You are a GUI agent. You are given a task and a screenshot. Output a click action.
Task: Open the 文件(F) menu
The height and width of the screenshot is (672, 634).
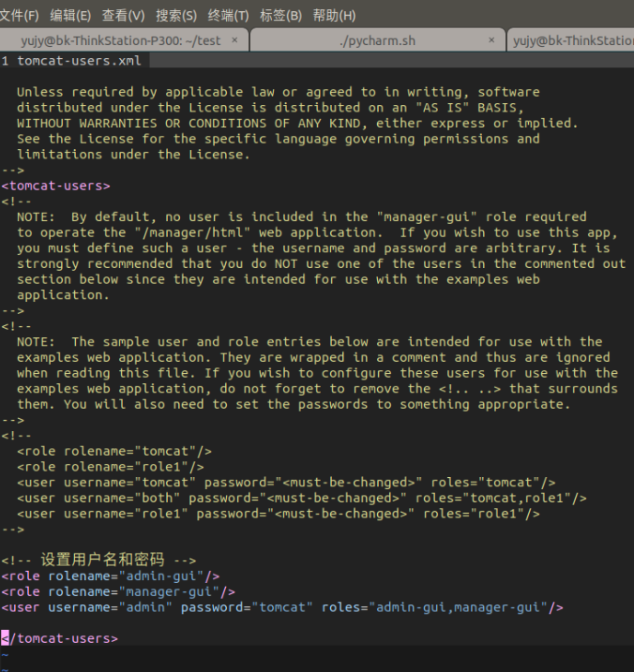coord(19,15)
